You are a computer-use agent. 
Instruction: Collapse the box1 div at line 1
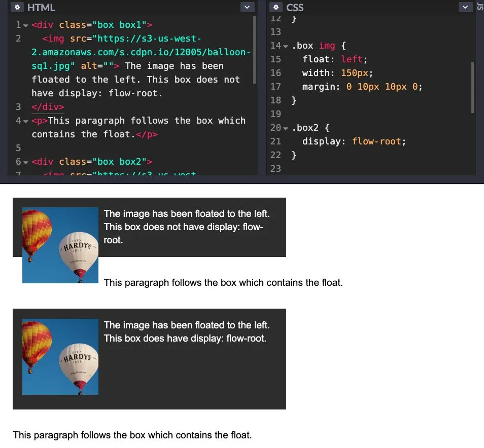pos(26,25)
